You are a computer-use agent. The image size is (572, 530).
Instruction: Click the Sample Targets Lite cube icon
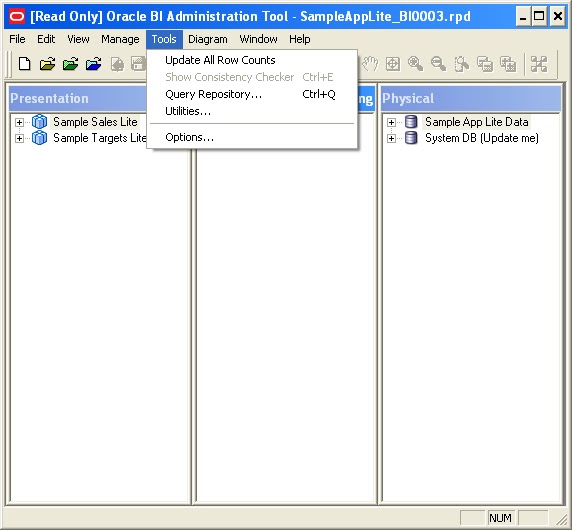[x=39, y=138]
